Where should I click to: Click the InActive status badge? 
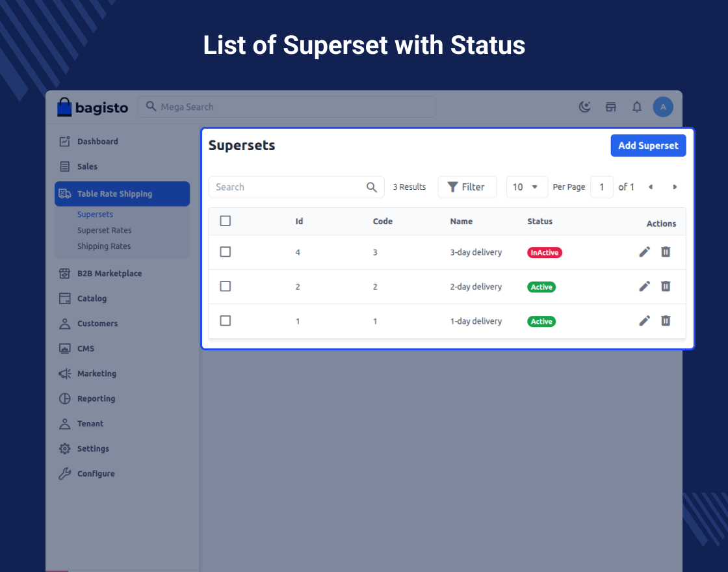pos(545,253)
